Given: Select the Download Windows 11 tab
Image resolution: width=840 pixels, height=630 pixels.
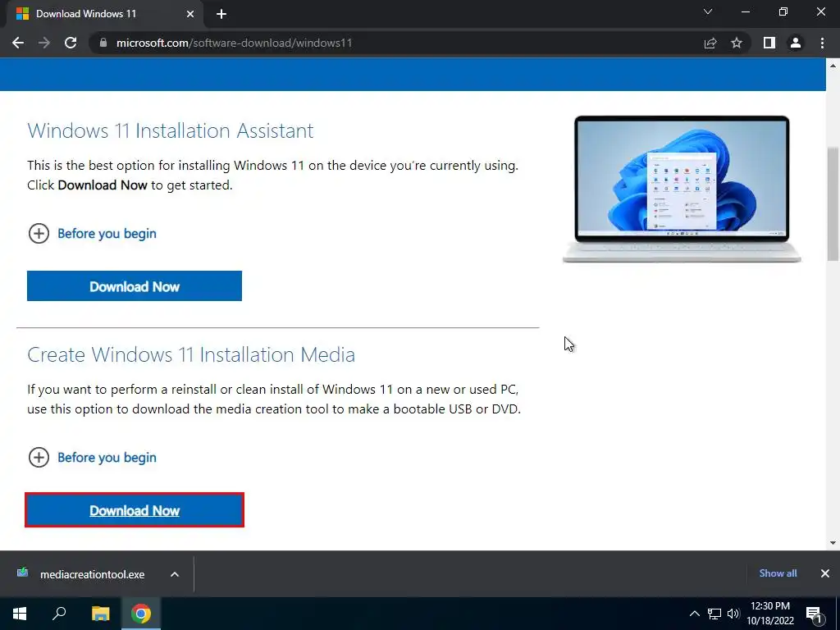Looking at the screenshot, I should (x=104, y=14).
